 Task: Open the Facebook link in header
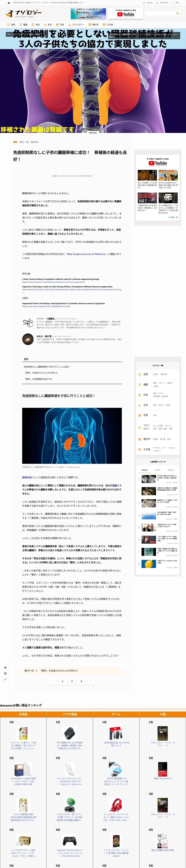point(162,3)
